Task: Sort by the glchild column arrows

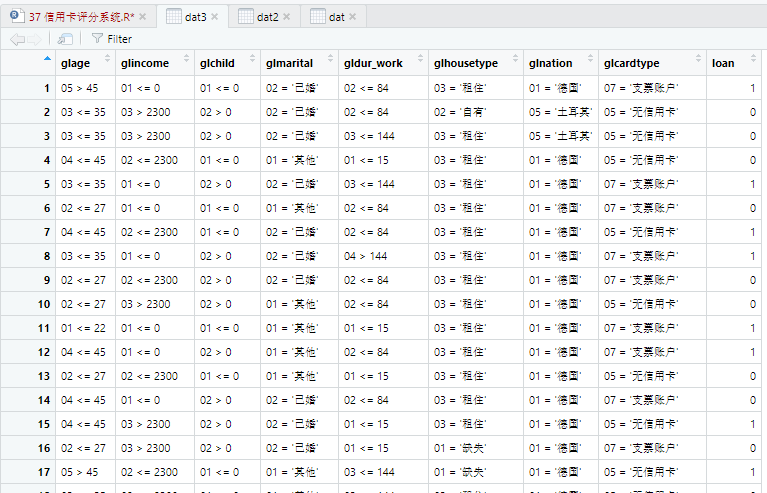Action: [x=252, y=59]
